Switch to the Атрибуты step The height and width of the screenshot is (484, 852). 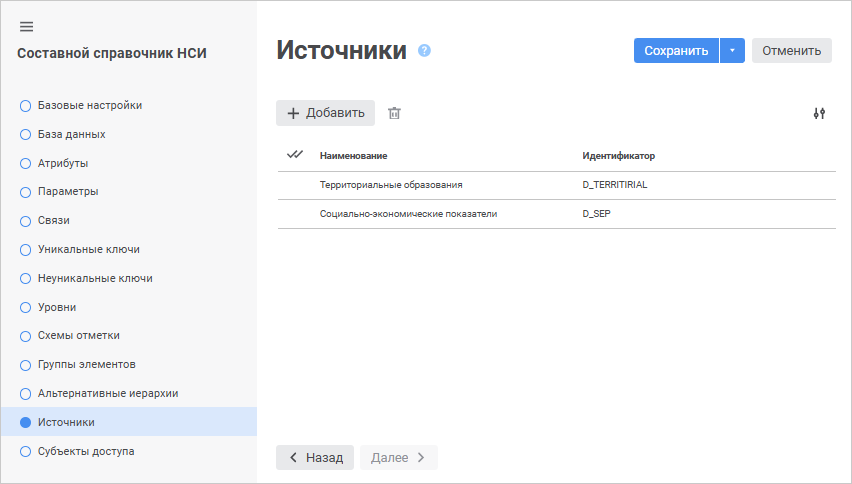(x=63, y=163)
